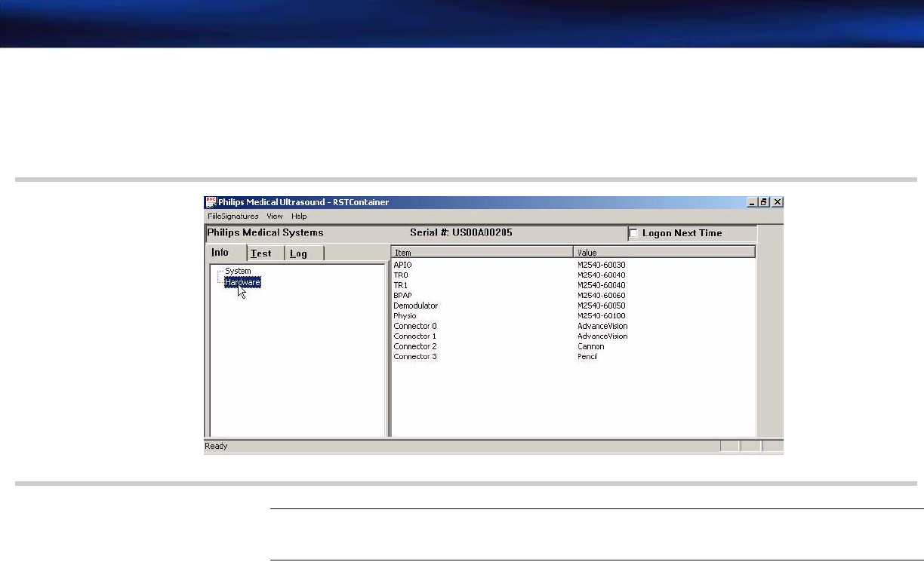
Task: Switch to the Test tab
Action: [x=266, y=253]
